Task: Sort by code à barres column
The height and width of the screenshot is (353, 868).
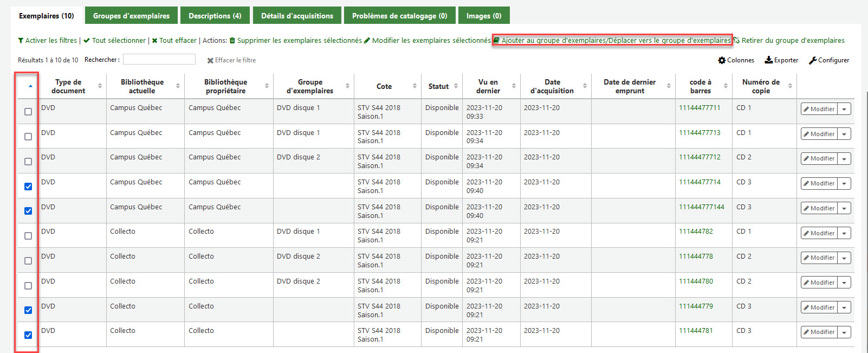Action: coord(703,86)
